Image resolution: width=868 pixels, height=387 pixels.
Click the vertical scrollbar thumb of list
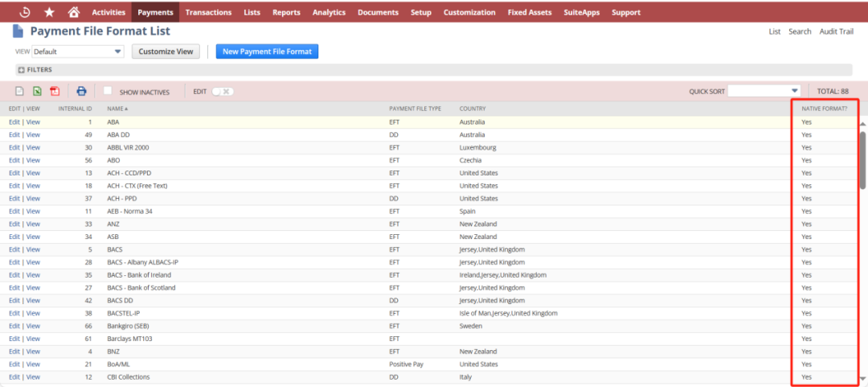click(x=863, y=161)
